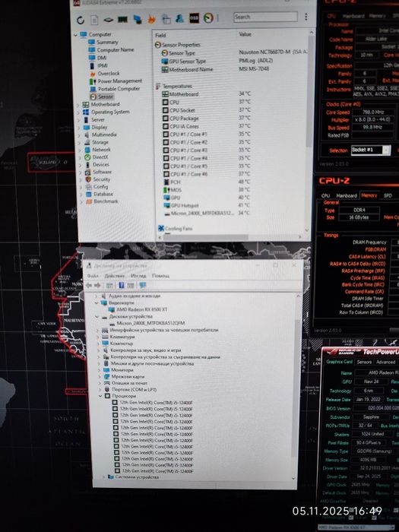Click the AIDA64 gauge sensor toolbar icon
399x532 pixels.
[208, 17]
